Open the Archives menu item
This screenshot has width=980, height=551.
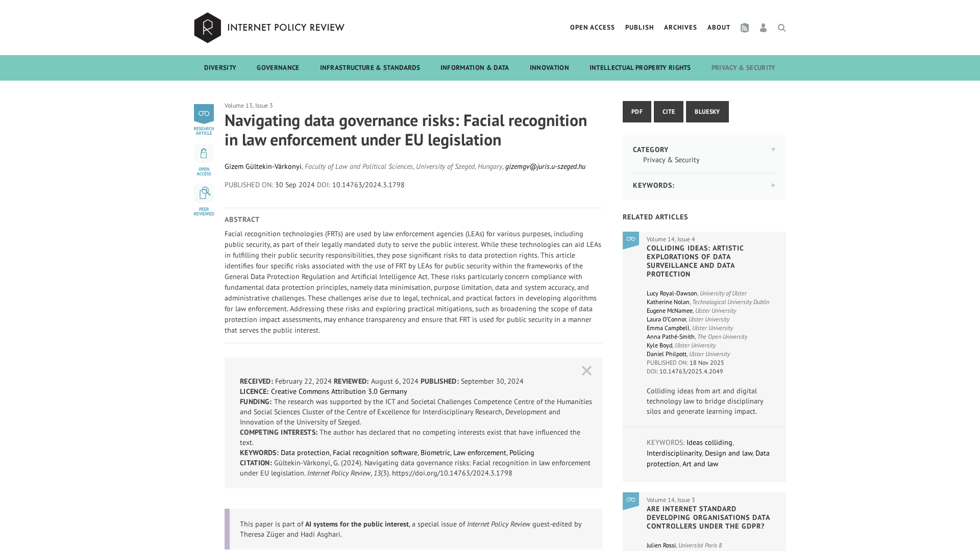click(680, 28)
